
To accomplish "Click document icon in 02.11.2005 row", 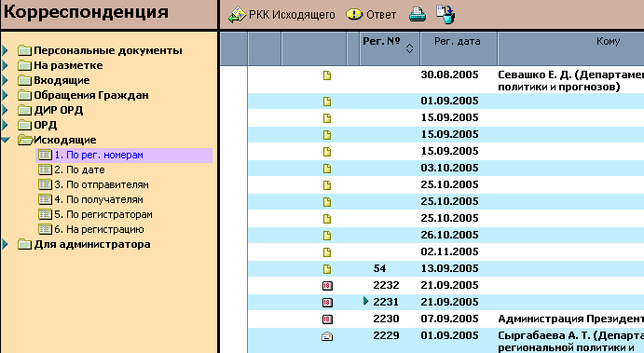I will pos(327,252).
